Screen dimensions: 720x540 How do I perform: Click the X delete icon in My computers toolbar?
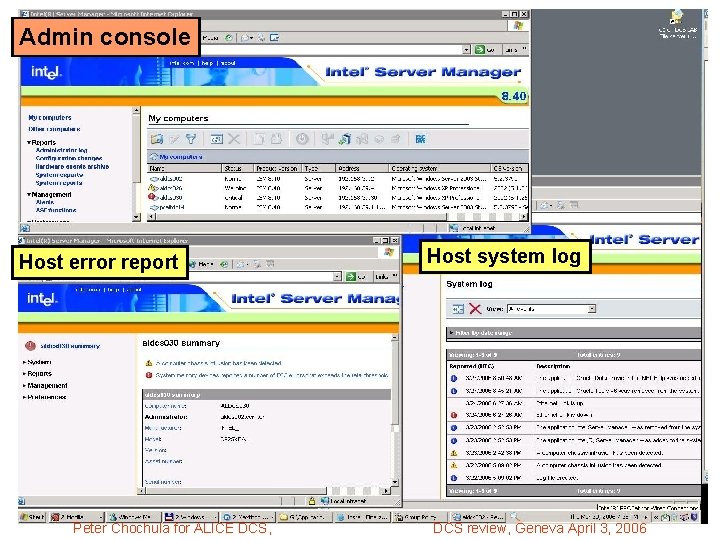[234, 139]
